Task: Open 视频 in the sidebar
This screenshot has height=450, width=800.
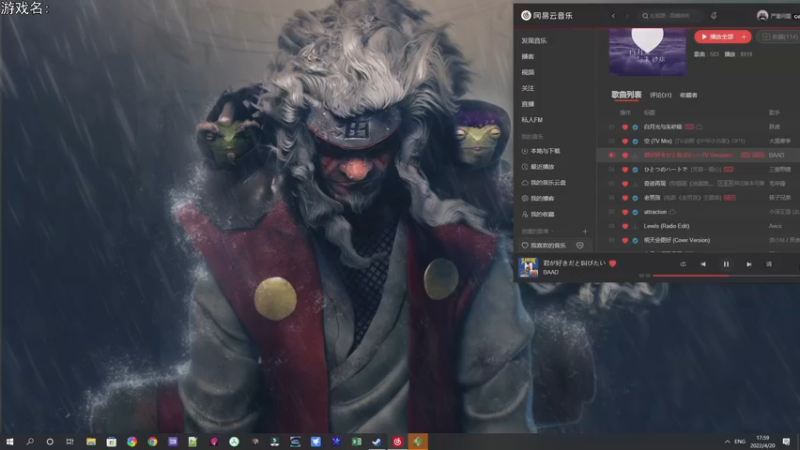Action: [x=528, y=72]
